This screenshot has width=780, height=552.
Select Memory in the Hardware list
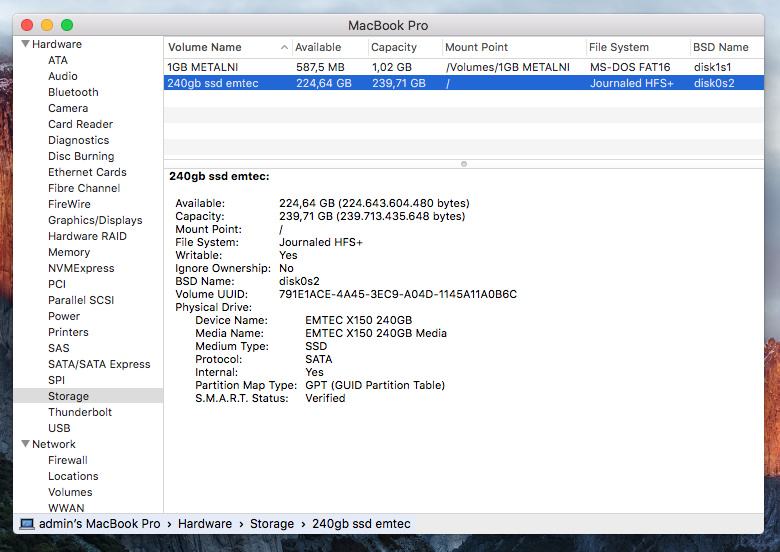click(x=69, y=252)
